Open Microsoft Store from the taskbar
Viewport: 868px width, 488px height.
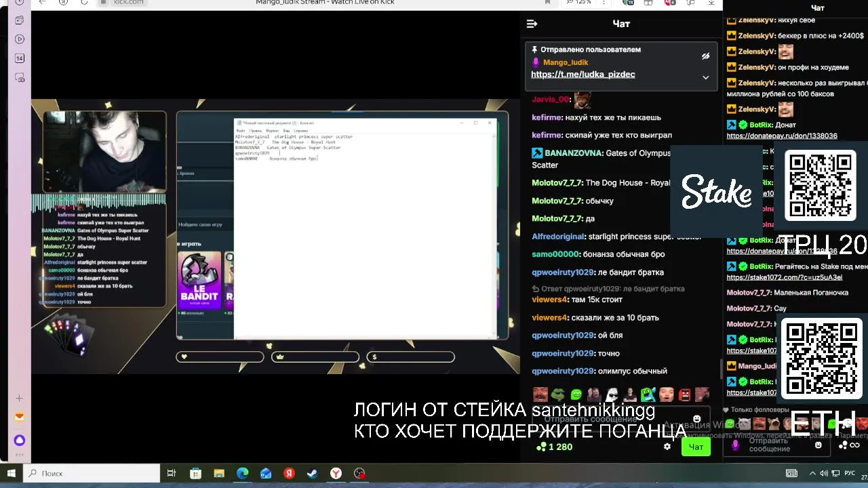[x=195, y=473]
